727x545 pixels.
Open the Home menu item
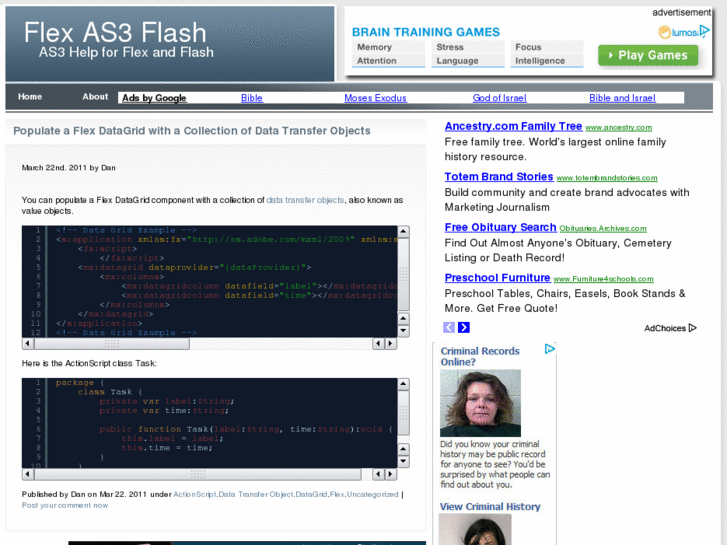pyautogui.click(x=30, y=96)
